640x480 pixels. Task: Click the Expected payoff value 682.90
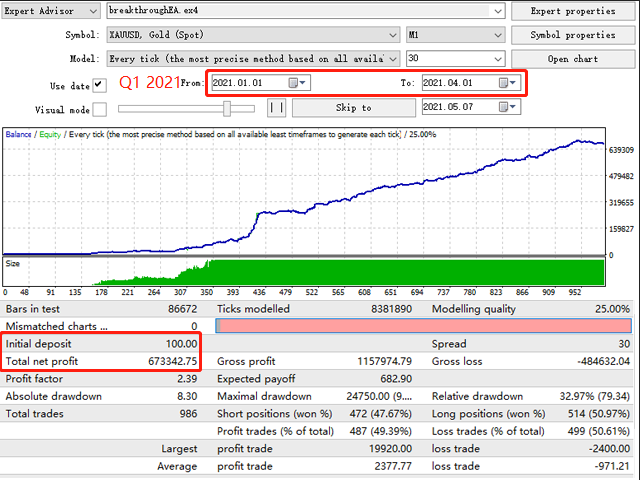tap(396, 379)
